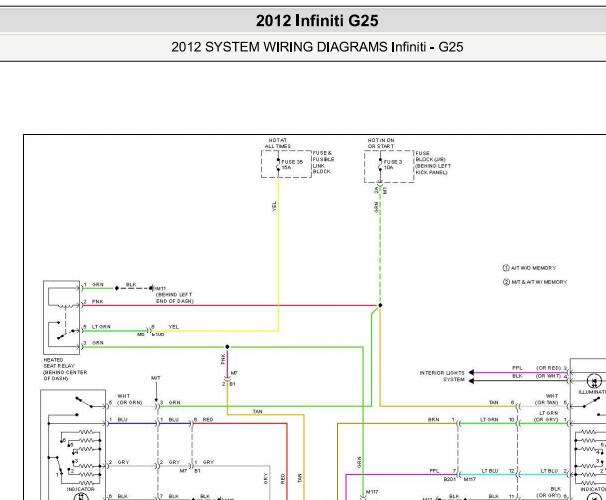Click the '2012 Infiniti G25' title heading
The width and height of the screenshot is (606, 500).
click(317, 20)
